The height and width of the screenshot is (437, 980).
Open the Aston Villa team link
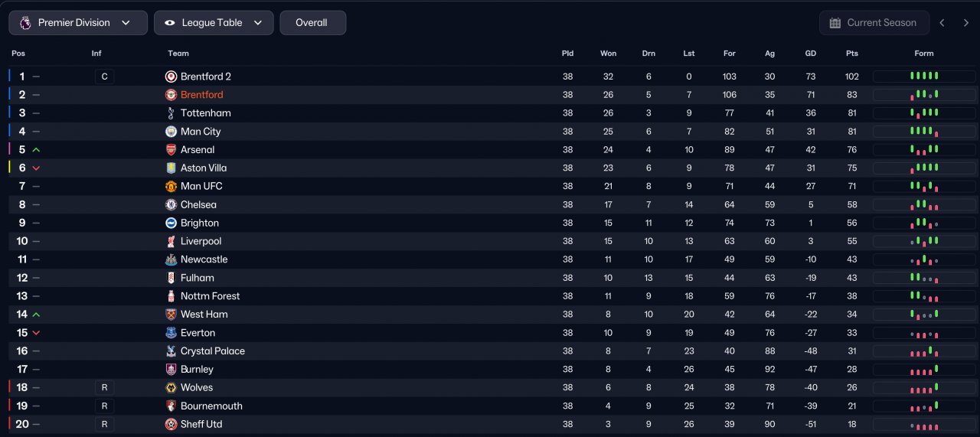click(x=204, y=168)
